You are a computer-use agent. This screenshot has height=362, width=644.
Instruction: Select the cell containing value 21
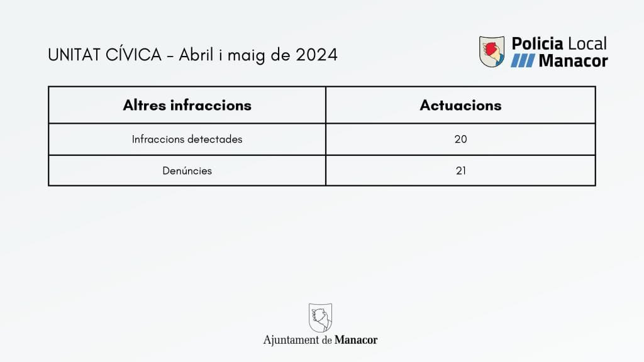pyautogui.click(x=460, y=170)
